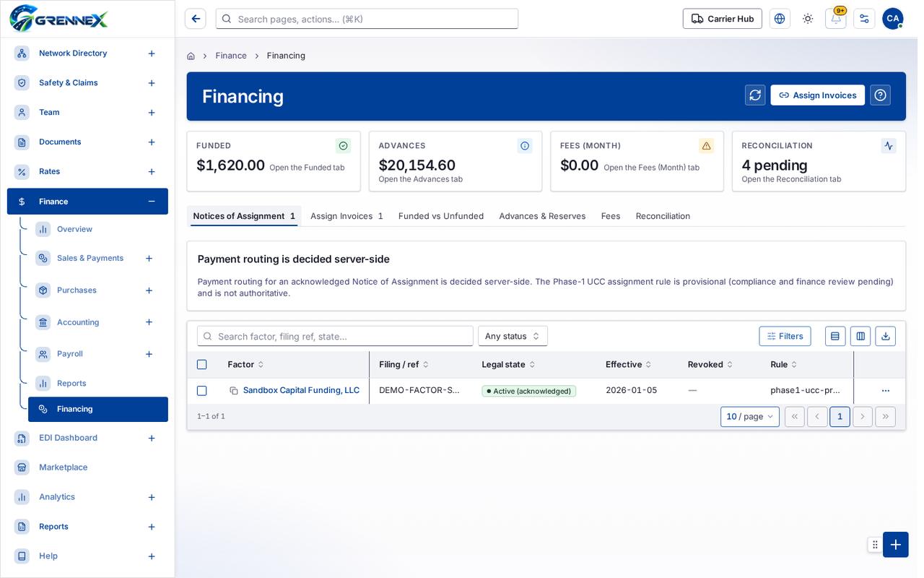
Task: Click the blue plus floating button
Action: coord(896,545)
